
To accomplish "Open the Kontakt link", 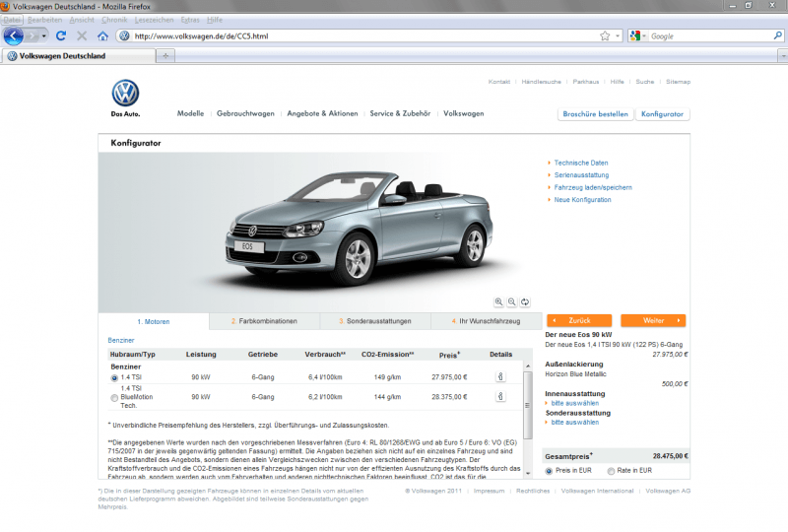I will pyautogui.click(x=499, y=82).
